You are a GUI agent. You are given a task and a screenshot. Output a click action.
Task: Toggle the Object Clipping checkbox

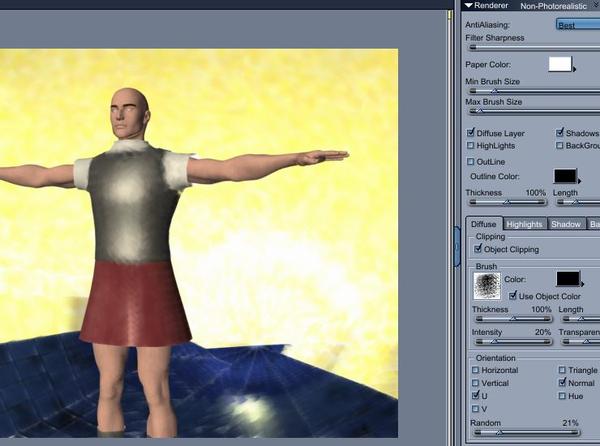(x=478, y=249)
